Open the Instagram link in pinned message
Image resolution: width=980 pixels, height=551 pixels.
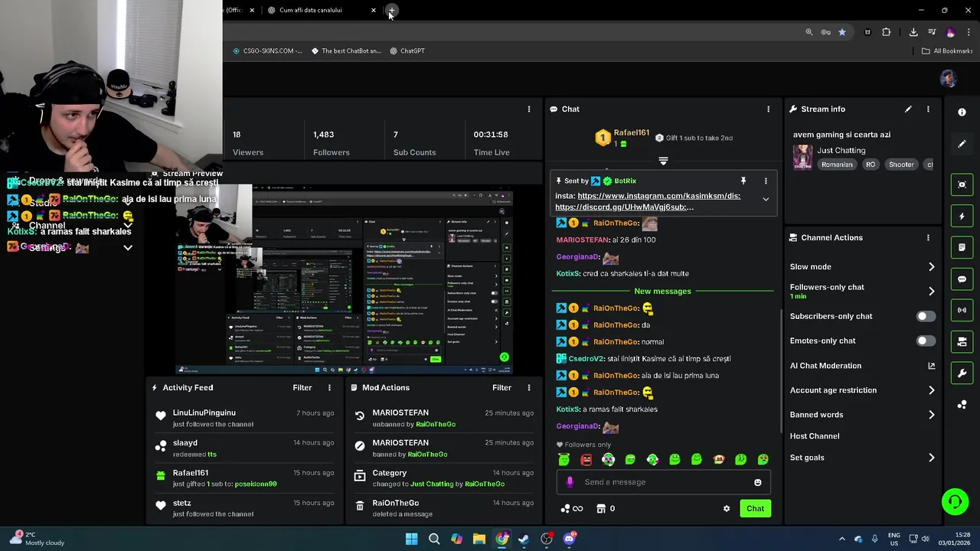[658, 196]
